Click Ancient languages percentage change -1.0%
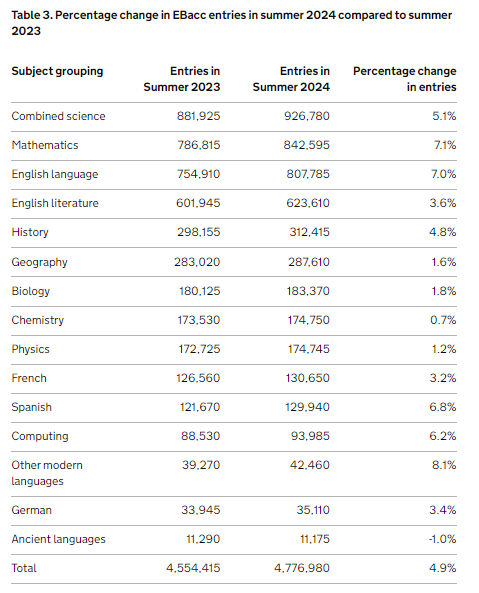This screenshot has width=479, height=593. (442, 539)
